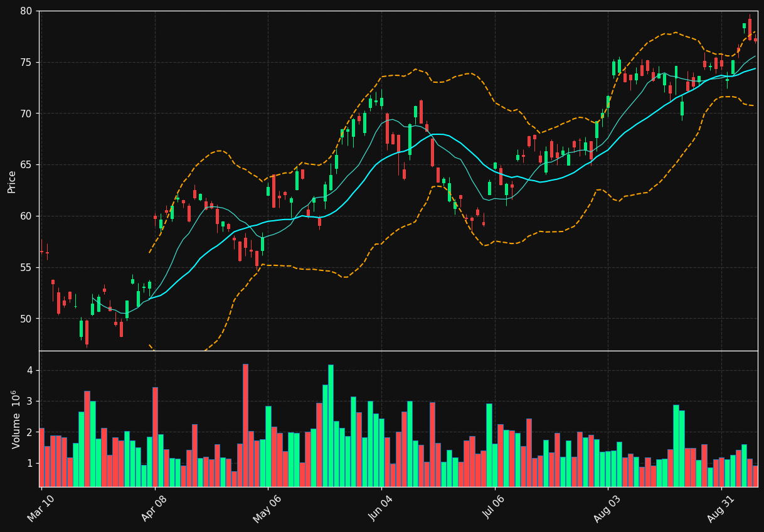Click the Jul 06 date label

[494, 508]
